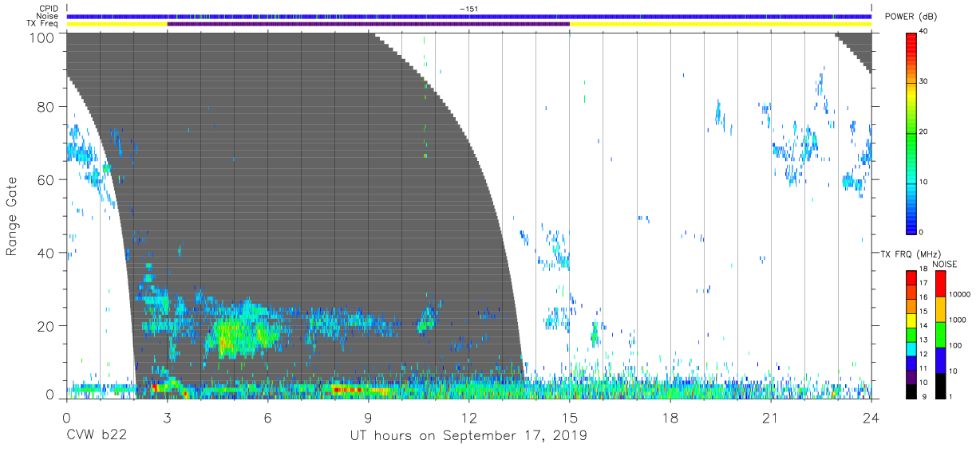Click the 17 label on the TX FRQ legend

[923, 282]
